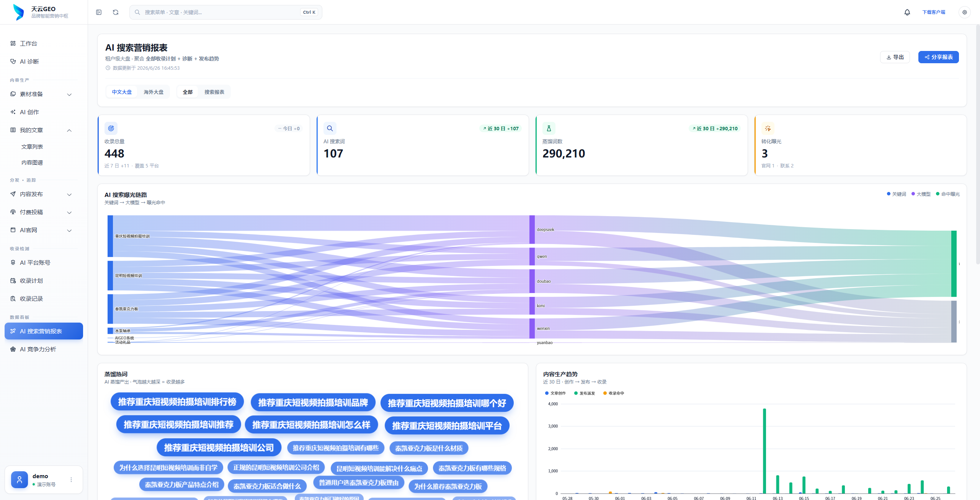Expand AI官网 menu
Image resolution: width=980 pixels, height=500 pixels.
pyautogui.click(x=44, y=230)
